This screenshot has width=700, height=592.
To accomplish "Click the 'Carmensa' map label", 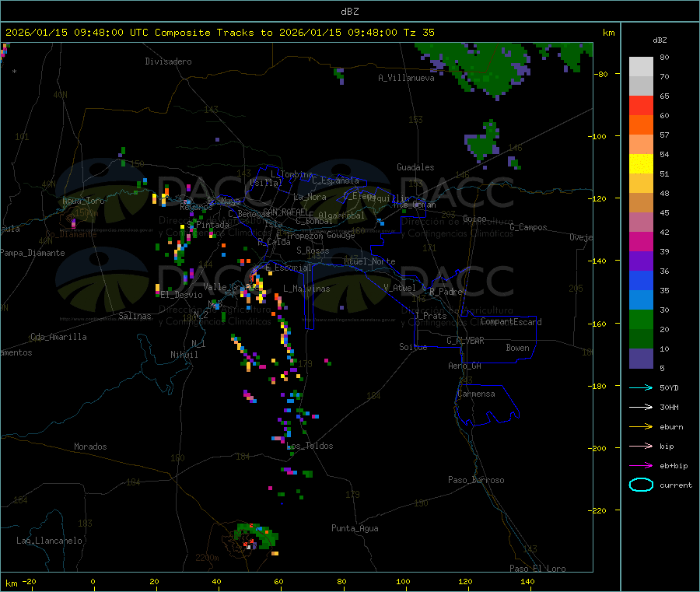I will (476, 394).
